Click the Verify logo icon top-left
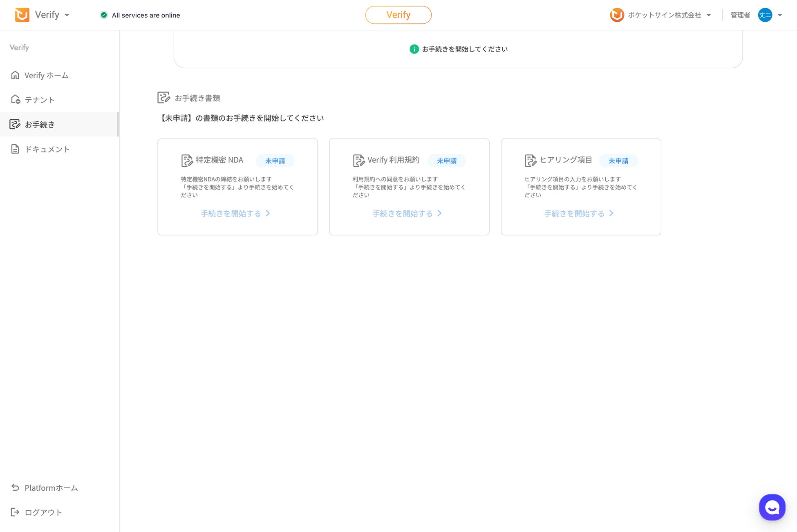This screenshot has height=532, width=797. [22, 15]
